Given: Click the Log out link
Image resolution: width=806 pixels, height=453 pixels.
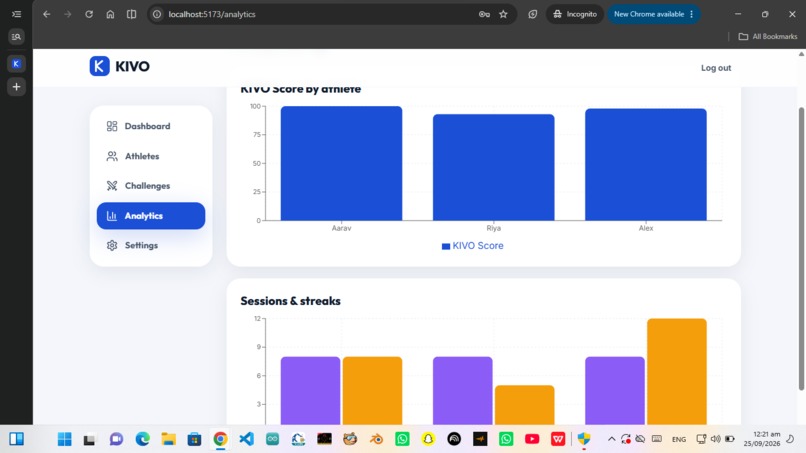Looking at the screenshot, I should (x=716, y=68).
